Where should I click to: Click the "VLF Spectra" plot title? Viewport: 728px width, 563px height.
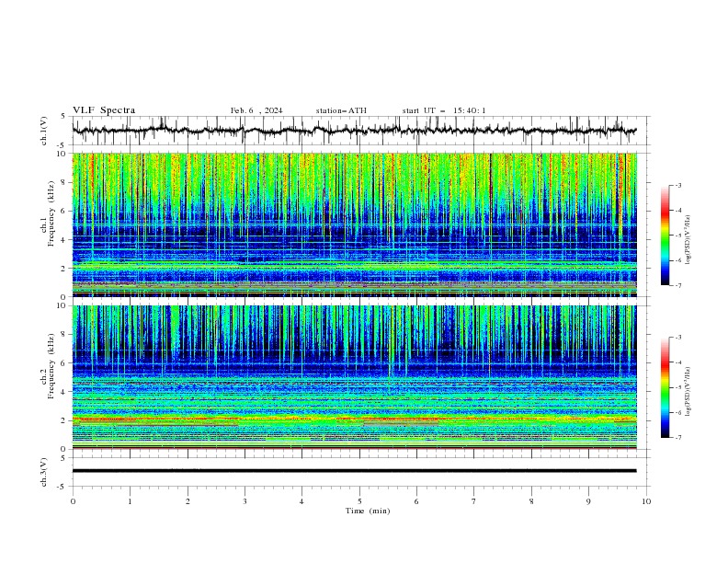(x=104, y=110)
